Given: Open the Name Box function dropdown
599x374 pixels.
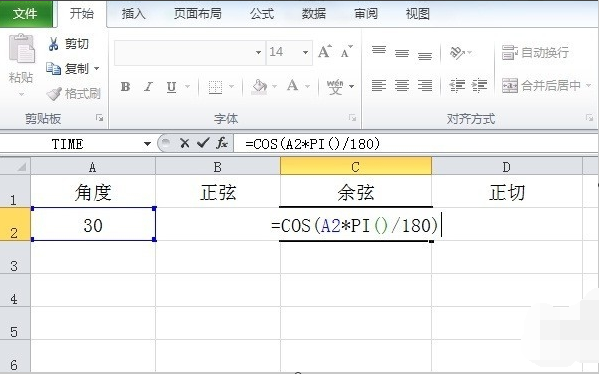Looking at the screenshot, I should [x=147, y=144].
